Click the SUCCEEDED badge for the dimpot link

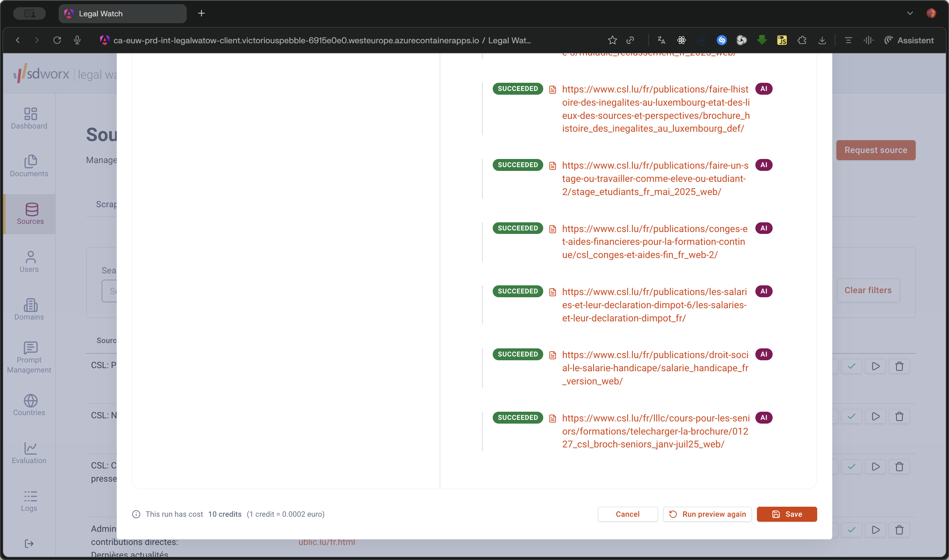(518, 291)
